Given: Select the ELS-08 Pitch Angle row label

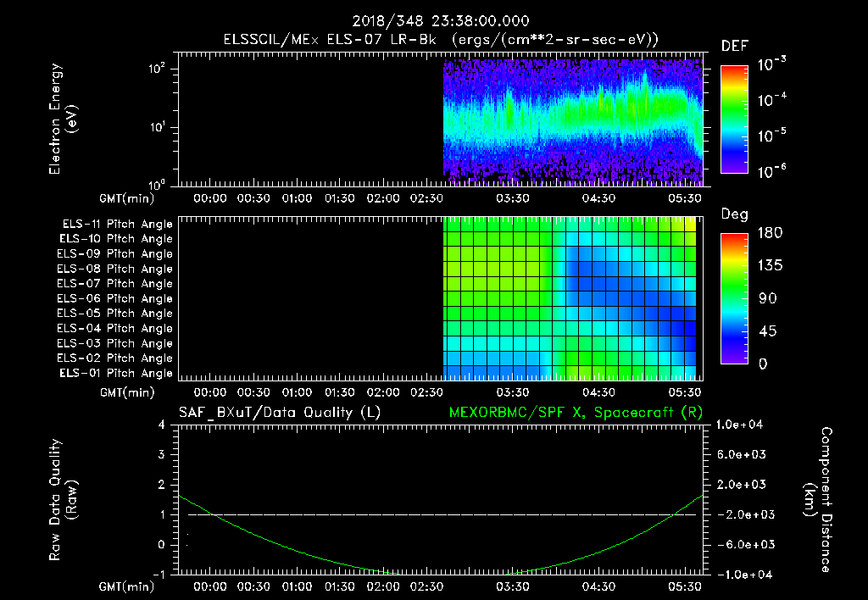Looking at the screenshot, I should [115, 269].
